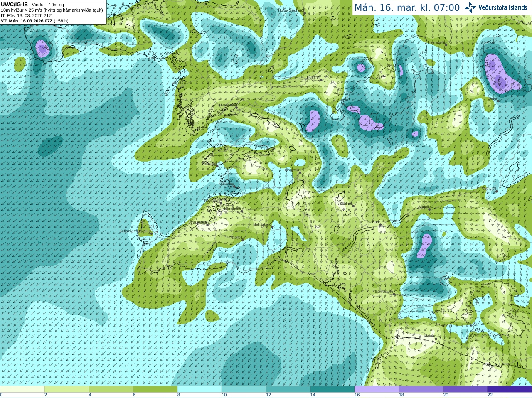Click the Hellisskarð station label
Image resolution: width=532 pixels, height=398 pixels.
tap(262, 224)
